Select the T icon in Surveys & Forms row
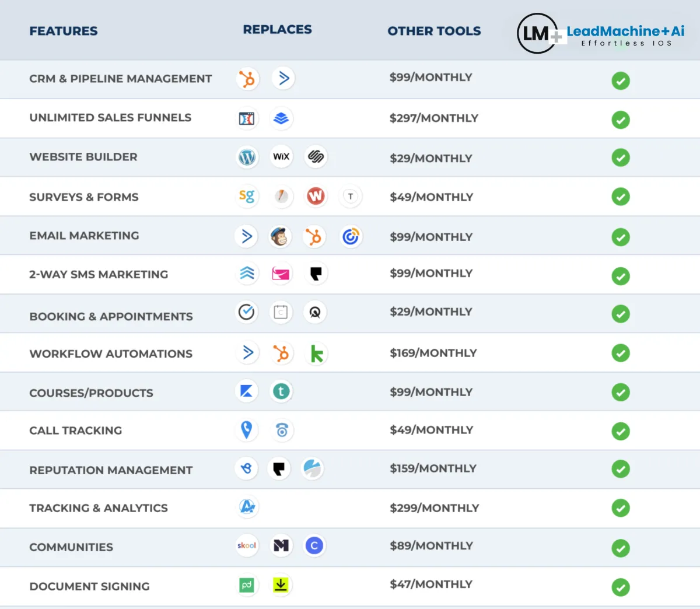 tap(351, 197)
